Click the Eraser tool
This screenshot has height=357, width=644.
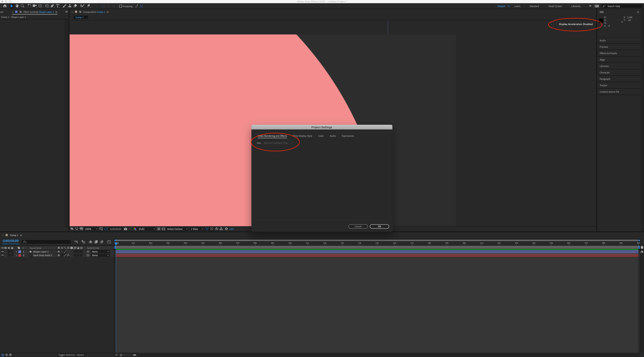click(75, 6)
